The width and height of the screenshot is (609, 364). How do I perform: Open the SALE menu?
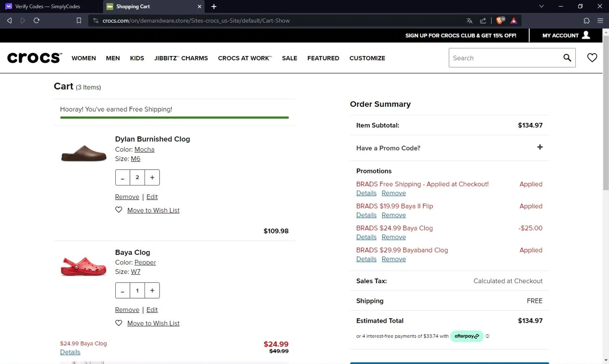click(x=289, y=58)
